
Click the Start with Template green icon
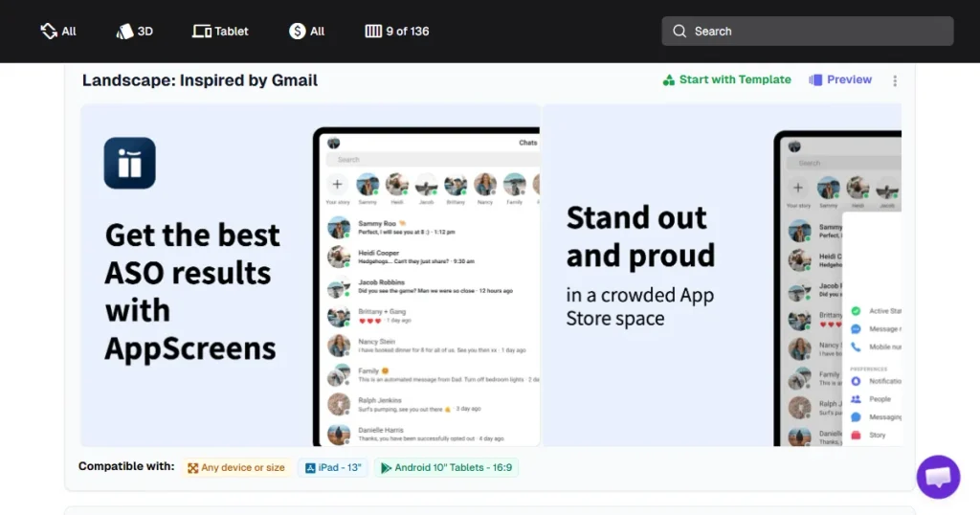(669, 80)
